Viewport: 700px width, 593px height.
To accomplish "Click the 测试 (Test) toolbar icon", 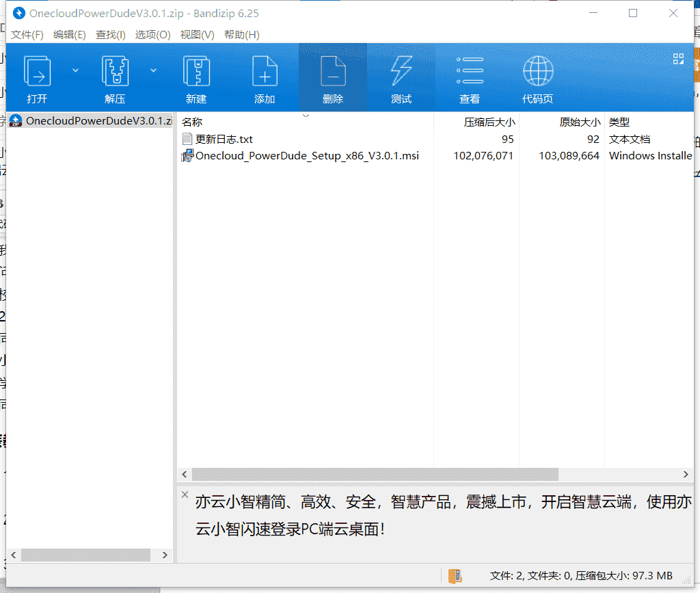I will pyautogui.click(x=401, y=71).
